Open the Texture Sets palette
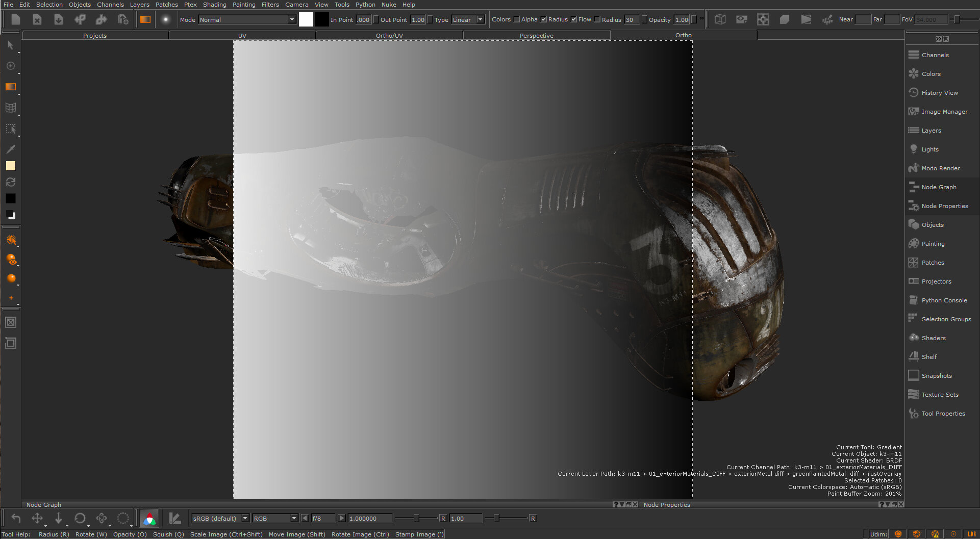Screen dimensions: 980x539 tap(939, 395)
